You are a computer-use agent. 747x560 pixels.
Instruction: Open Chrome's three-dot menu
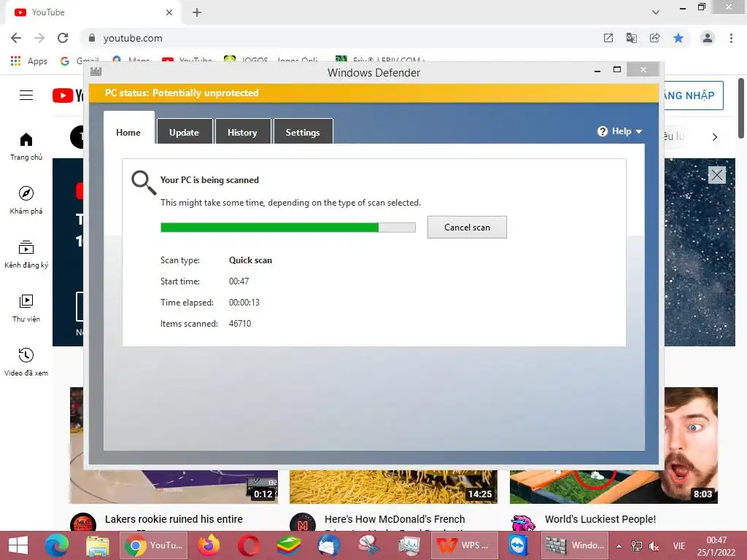tap(731, 38)
